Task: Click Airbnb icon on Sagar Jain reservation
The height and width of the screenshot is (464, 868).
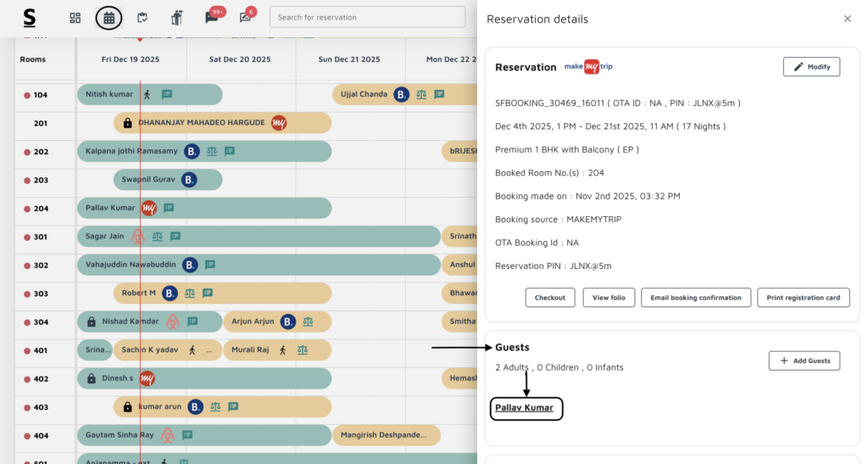Action: coord(138,237)
